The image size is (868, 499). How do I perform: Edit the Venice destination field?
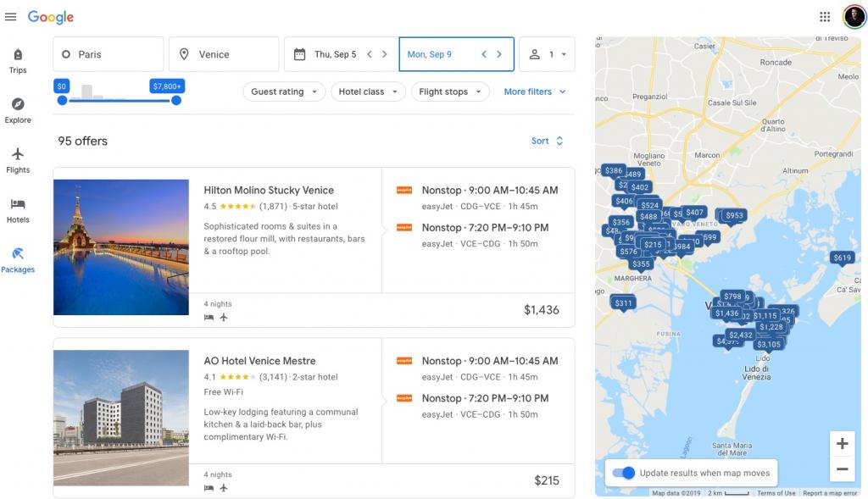[224, 54]
